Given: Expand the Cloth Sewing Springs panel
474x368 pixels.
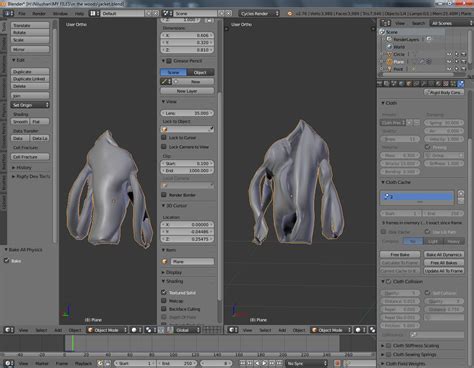Looking at the screenshot, I should [383, 354].
